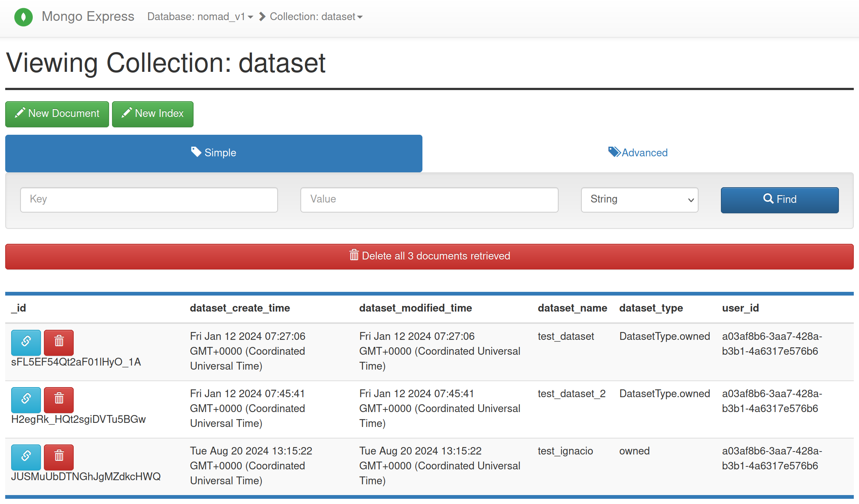Open document link for JUSMuUbDTNGhJgMZdkcHWQ
Screen dimensions: 859x504
(x=26, y=457)
